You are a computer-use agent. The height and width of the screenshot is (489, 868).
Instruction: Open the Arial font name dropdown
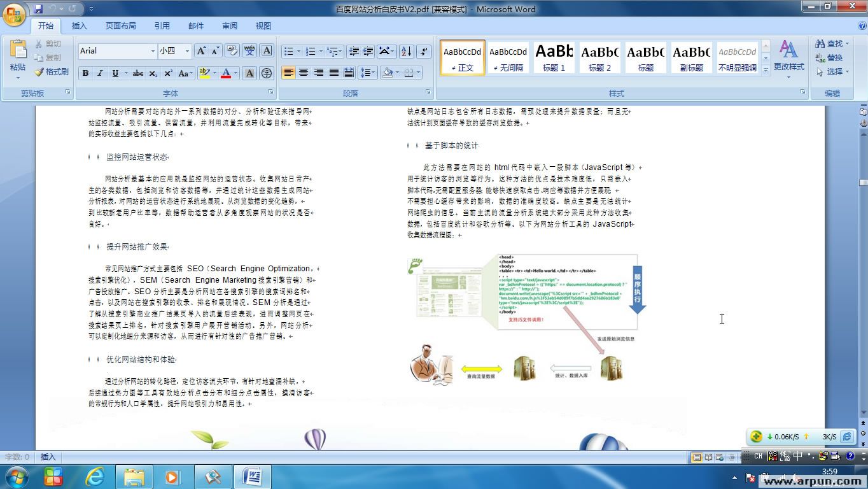coord(153,51)
